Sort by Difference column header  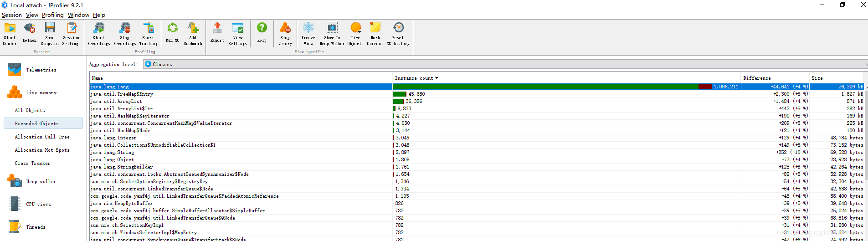(x=775, y=78)
